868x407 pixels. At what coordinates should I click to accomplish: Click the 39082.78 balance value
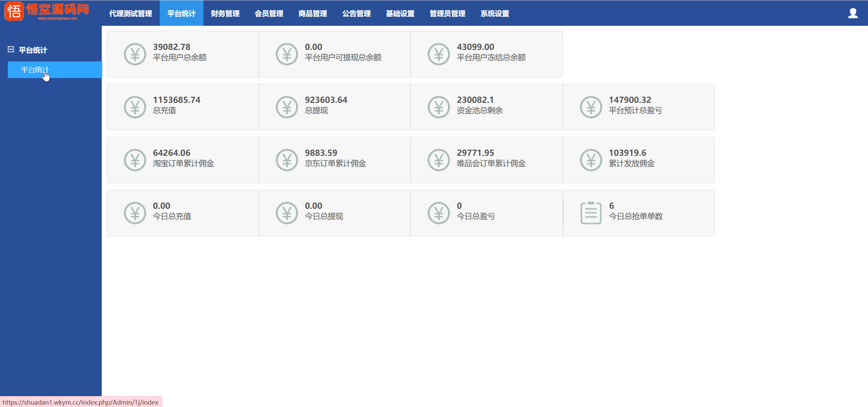point(172,47)
